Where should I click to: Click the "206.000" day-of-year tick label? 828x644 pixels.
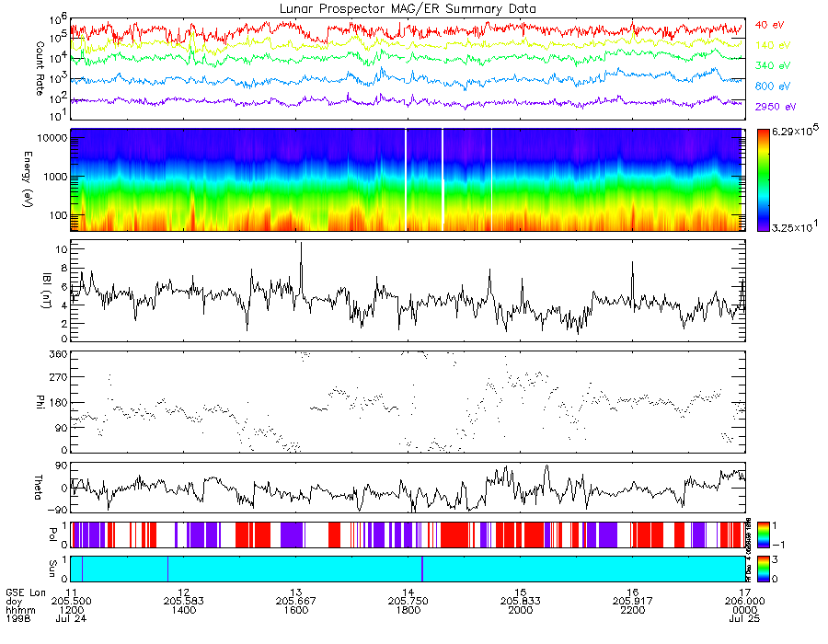(x=744, y=602)
